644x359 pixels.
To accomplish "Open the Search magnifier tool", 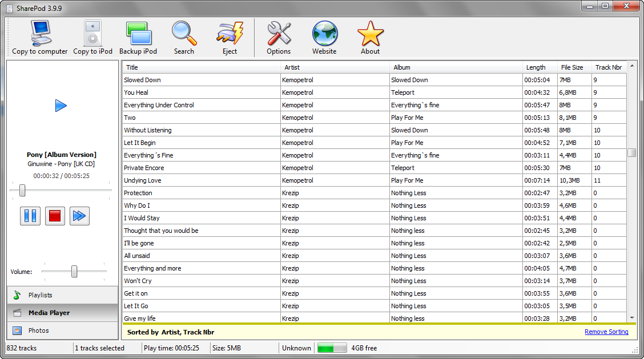I will pos(184,33).
